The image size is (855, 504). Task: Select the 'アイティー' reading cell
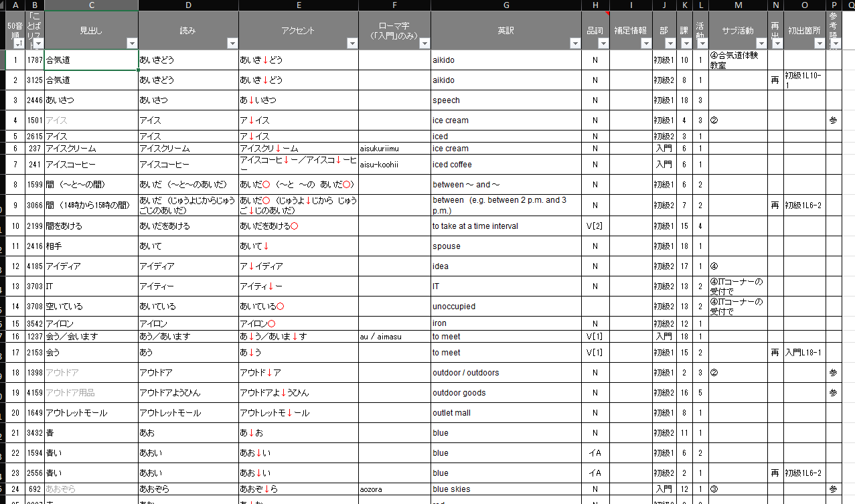(188, 286)
